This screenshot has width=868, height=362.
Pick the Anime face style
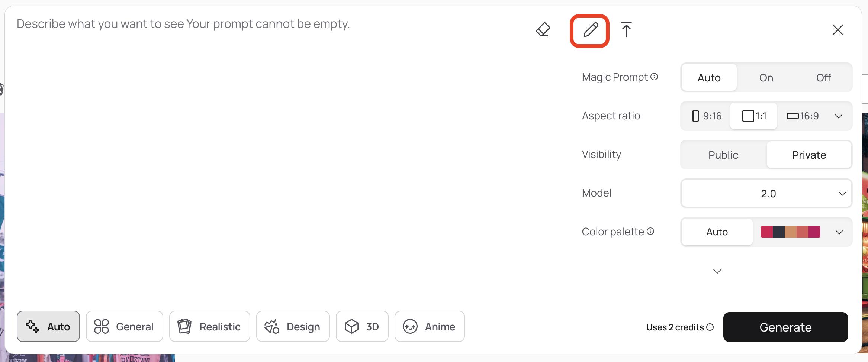(430, 326)
